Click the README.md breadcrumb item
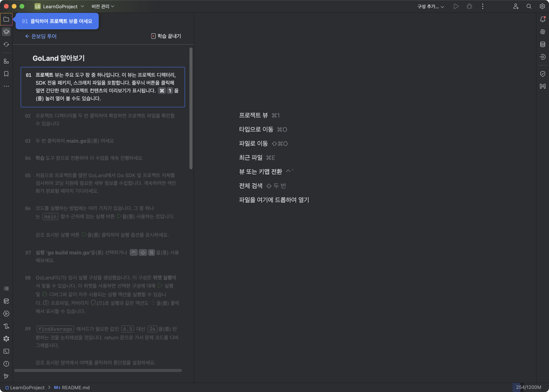The height and width of the screenshot is (392, 549). pyautogui.click(x=72, y=387)
